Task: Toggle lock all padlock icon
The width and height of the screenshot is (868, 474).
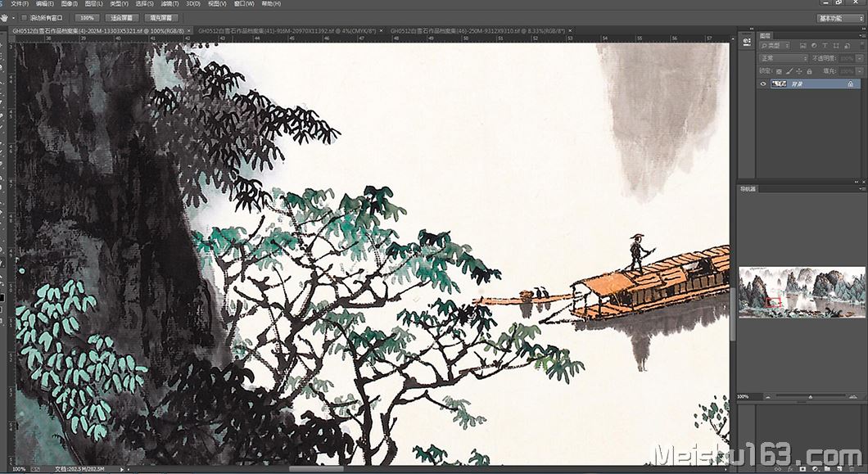Action: [809, 71]
